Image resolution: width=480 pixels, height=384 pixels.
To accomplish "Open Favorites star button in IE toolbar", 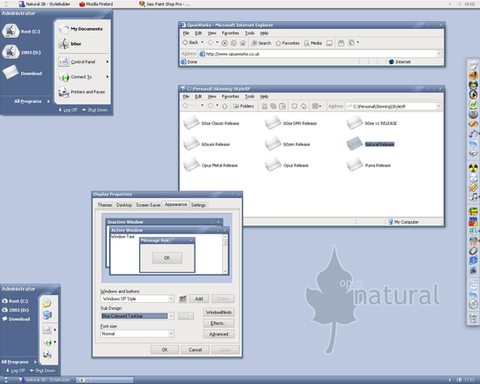I will pyautogui.click(x=287, y=43).
